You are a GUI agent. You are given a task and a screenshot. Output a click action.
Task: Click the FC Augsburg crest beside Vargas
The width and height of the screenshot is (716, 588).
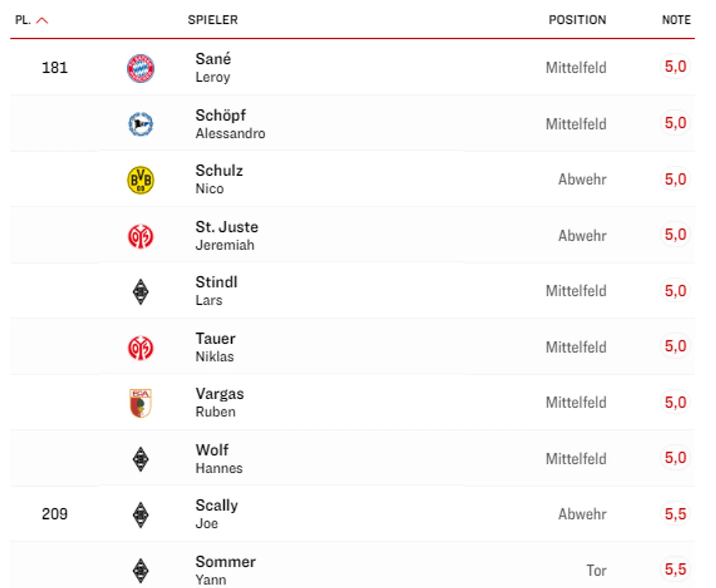click(141, 403)
